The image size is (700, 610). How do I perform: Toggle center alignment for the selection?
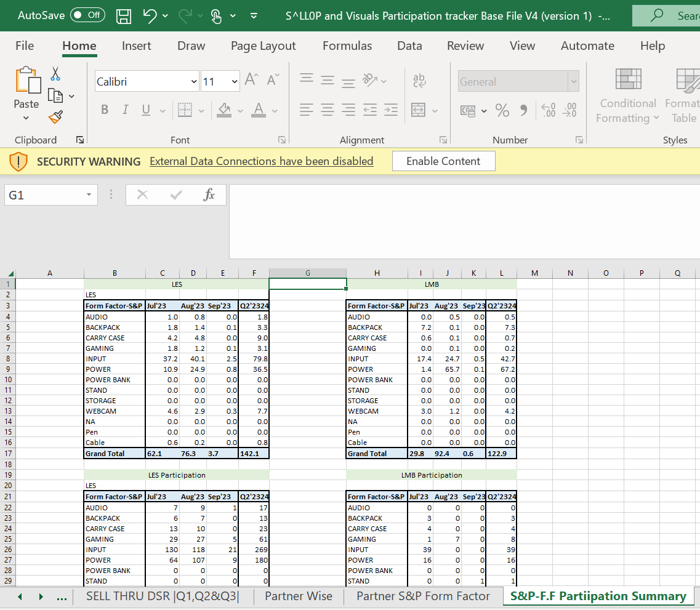point(328,110)
